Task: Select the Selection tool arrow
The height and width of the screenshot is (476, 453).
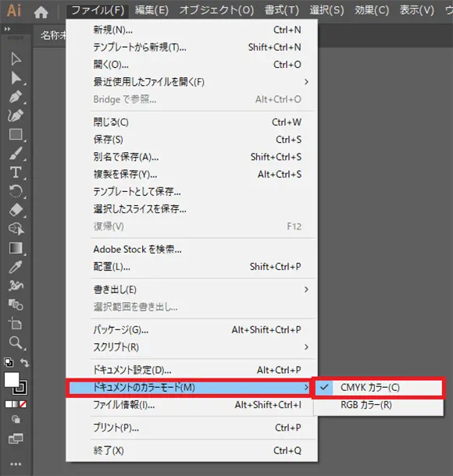Action: (x=16, y=59)
